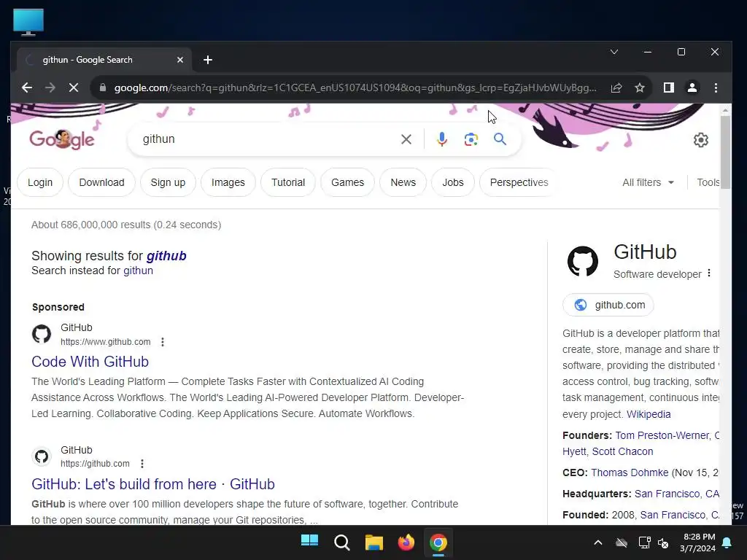Select the News filter chip

click(x=403, y=182)
